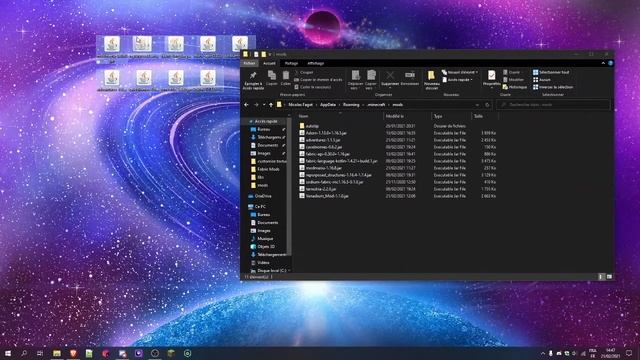The height and width of the screenshot is (360, 640).
Task: Click Roaming in the address bar
Action: point(351,105)
